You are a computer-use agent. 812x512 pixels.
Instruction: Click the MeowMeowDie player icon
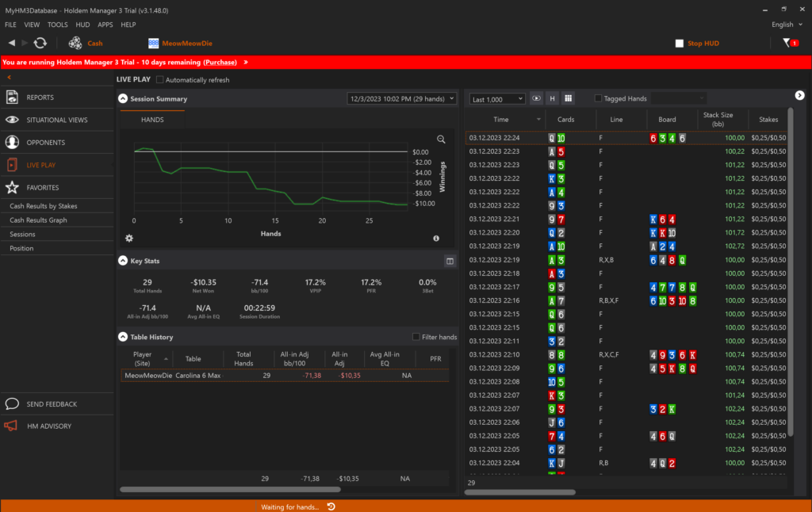tap(153, 44)
